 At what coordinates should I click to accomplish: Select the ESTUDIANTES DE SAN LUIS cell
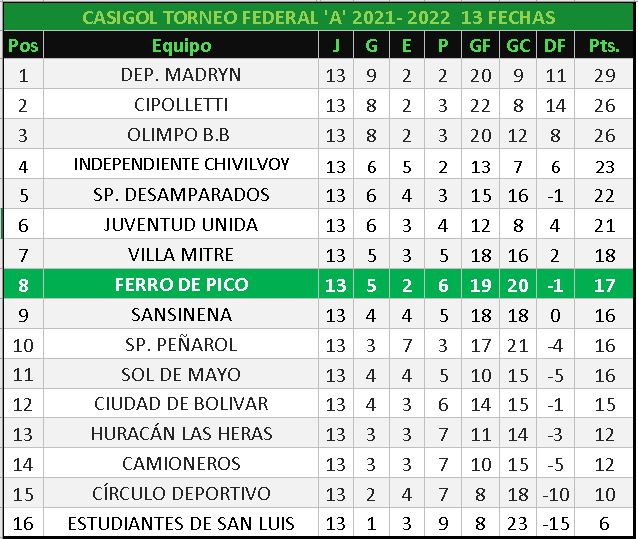(x=181, y=523)
